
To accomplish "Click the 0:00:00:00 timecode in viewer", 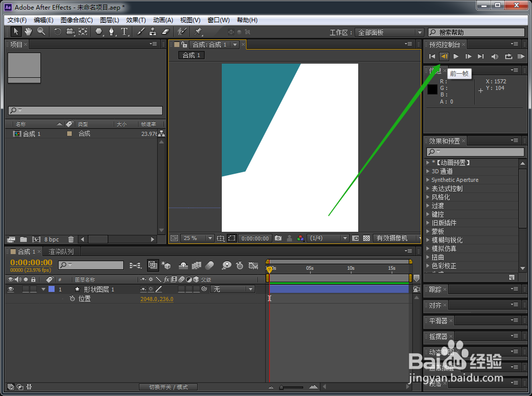I will click(255, 238).
